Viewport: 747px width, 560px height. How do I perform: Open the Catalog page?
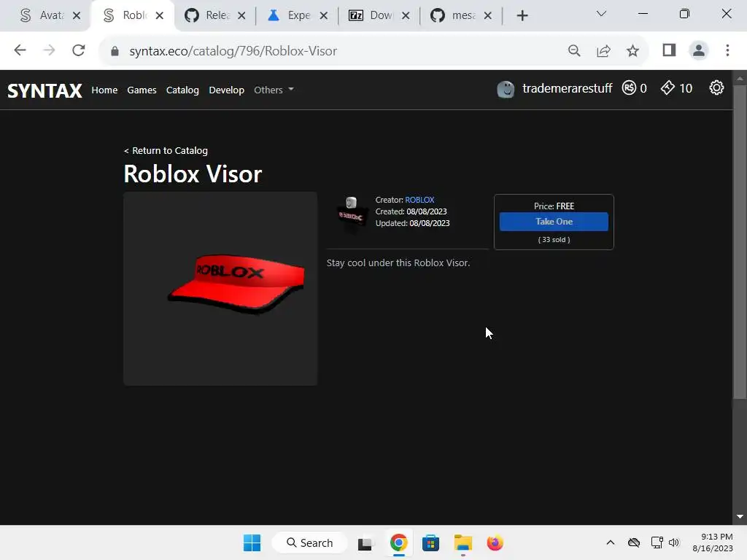coord(182,90)
